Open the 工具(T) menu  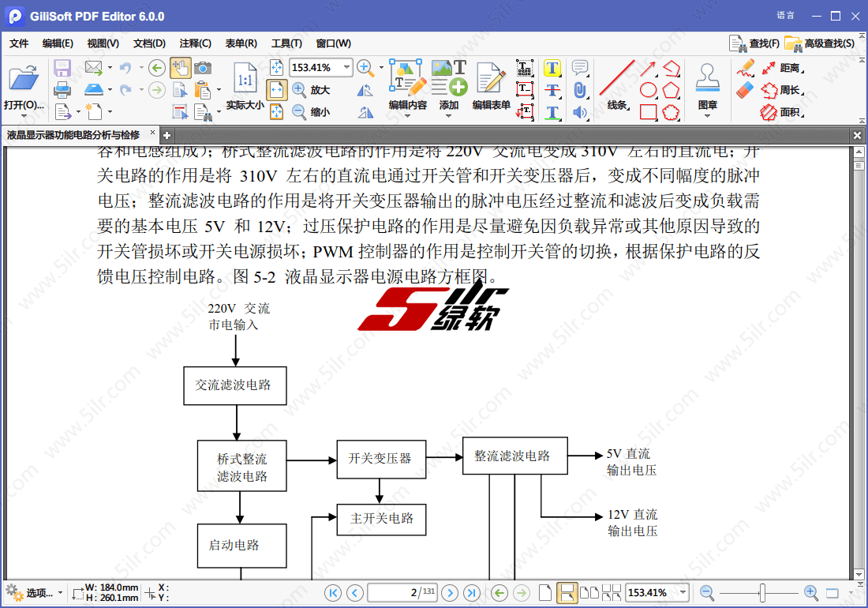(x=286, y=43)
